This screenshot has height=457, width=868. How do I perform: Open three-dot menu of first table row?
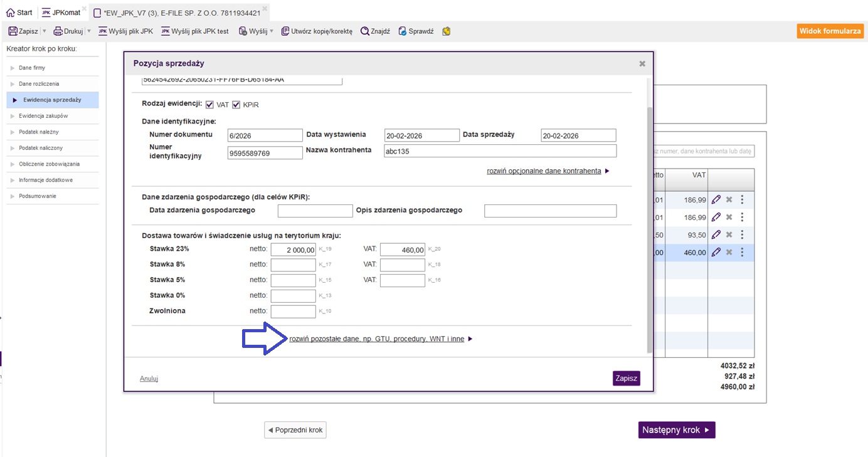(x=742, y=200)
